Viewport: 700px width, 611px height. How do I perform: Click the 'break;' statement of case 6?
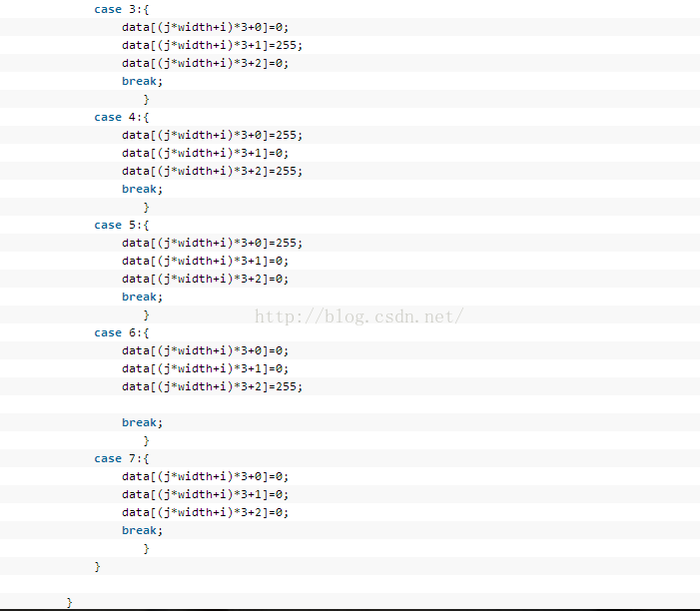[143, 422]
